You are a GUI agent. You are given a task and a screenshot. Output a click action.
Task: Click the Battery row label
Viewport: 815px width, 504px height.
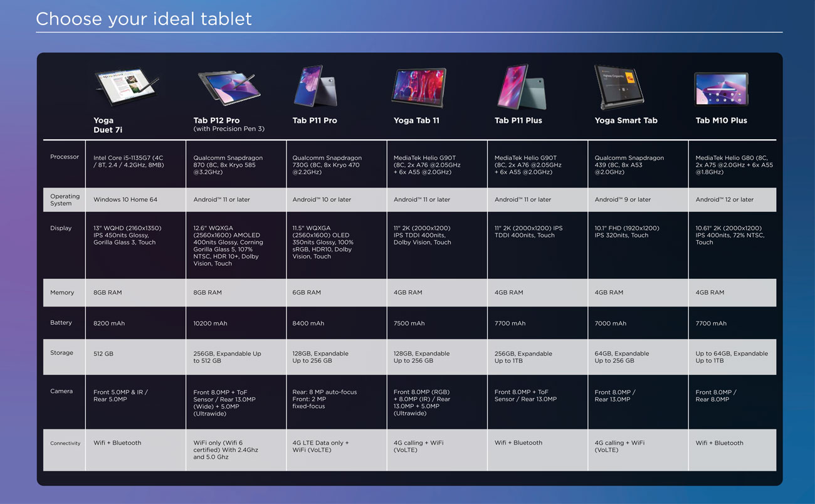pos(61,323)
